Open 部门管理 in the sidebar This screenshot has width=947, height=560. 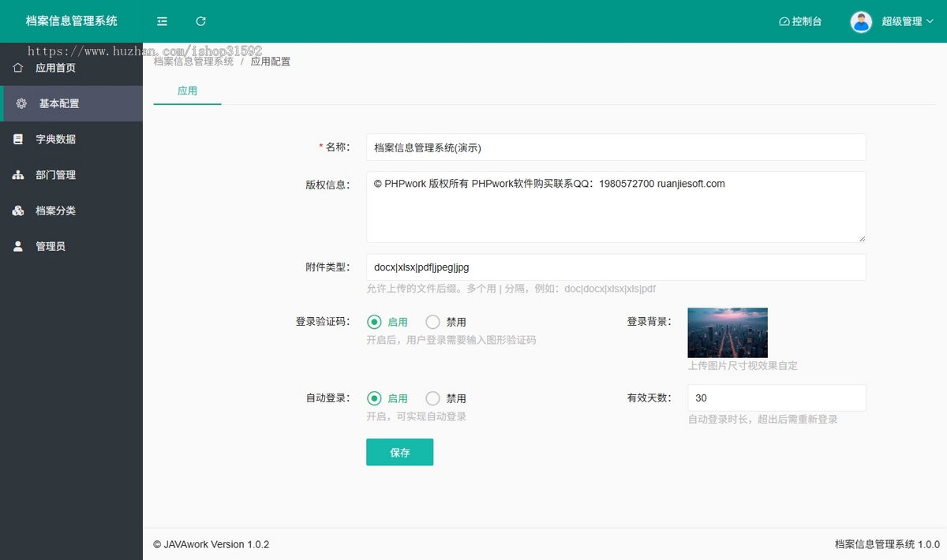click(71, 175)
